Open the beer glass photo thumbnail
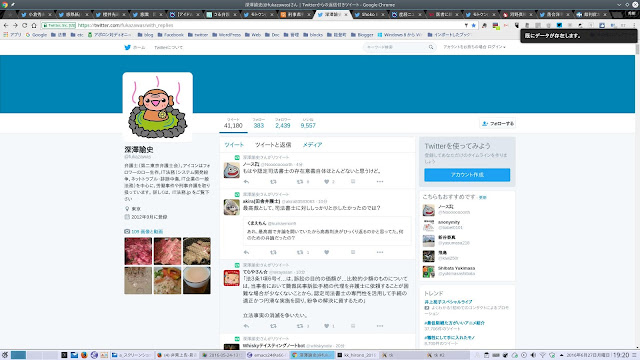640x360 pixels. (197, 280)
